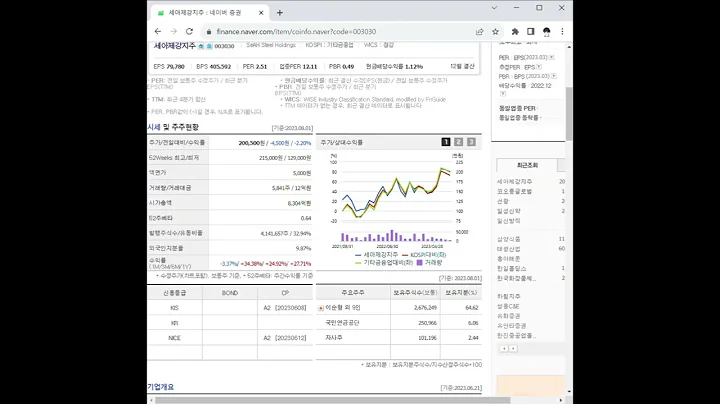
Task: Click the 거래량 purple legend swatch
Action: [419, 263]
